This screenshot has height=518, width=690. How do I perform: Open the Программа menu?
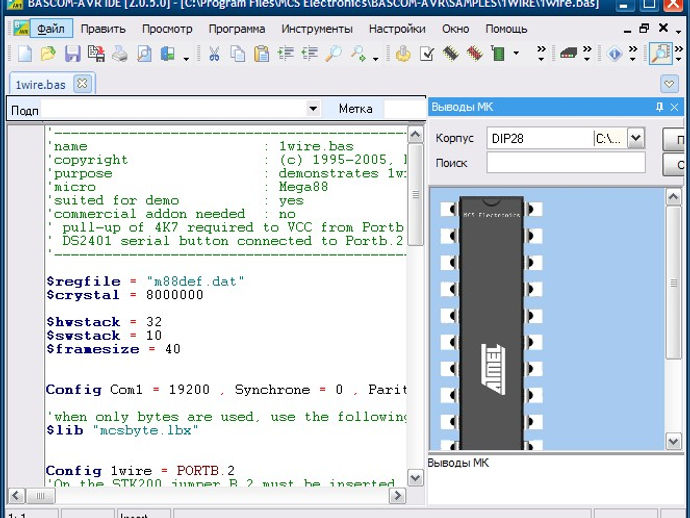point(237,29)
